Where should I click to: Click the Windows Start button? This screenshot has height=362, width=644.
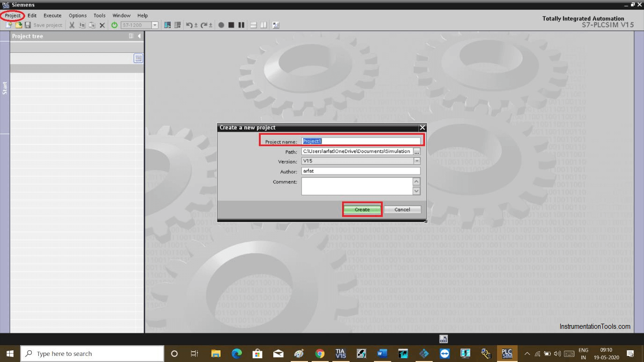point(10,354)
